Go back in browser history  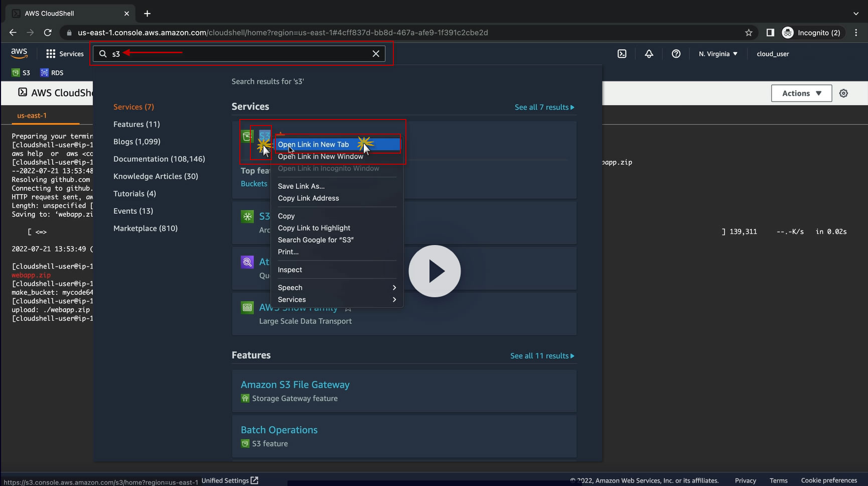[x=13, y=33]
